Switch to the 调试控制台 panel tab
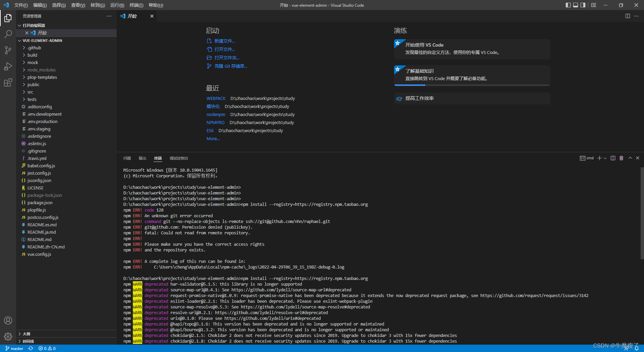Screen dimensions: 644x352 [179, 158]
